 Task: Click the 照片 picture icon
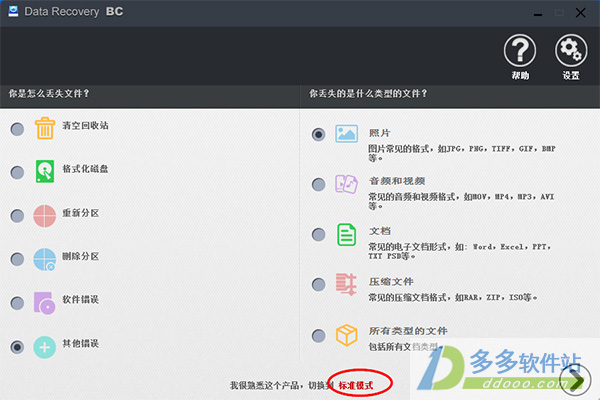point(347,134)
